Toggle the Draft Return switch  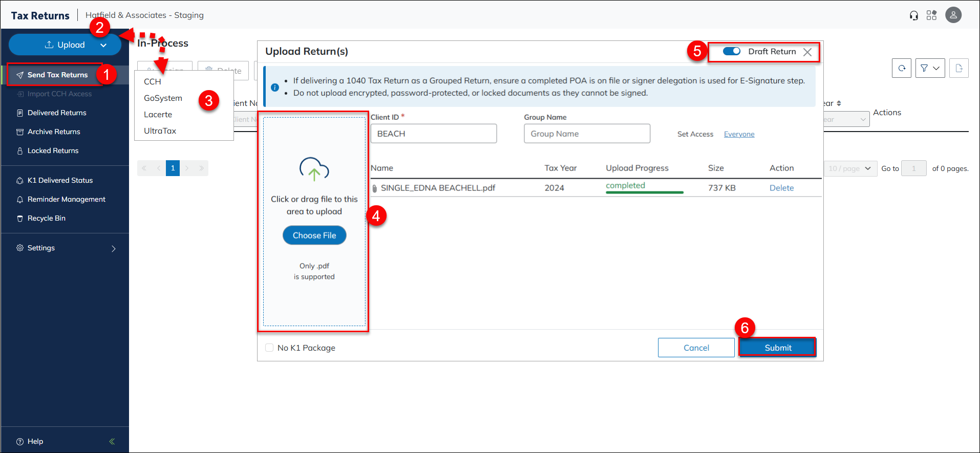(x=731, y=51)
